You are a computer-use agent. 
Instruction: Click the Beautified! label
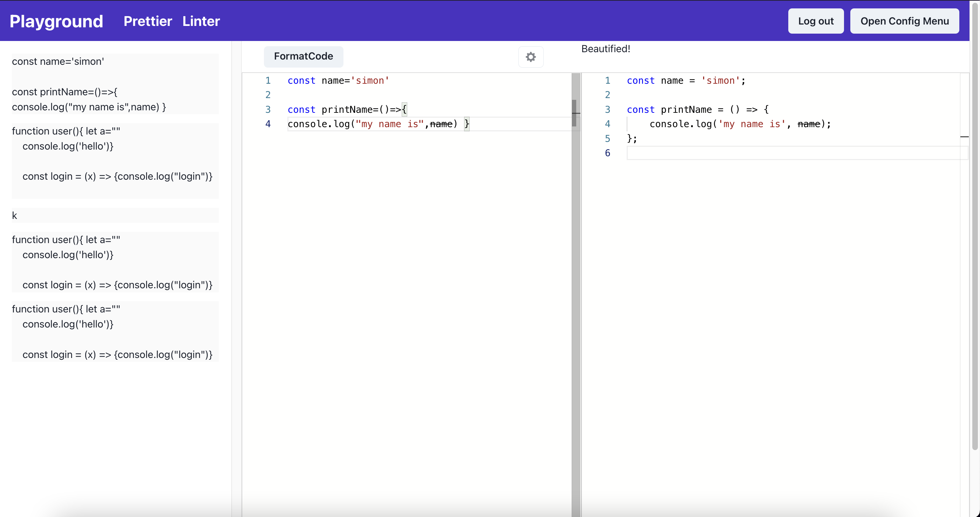click(x=606, y=49)
